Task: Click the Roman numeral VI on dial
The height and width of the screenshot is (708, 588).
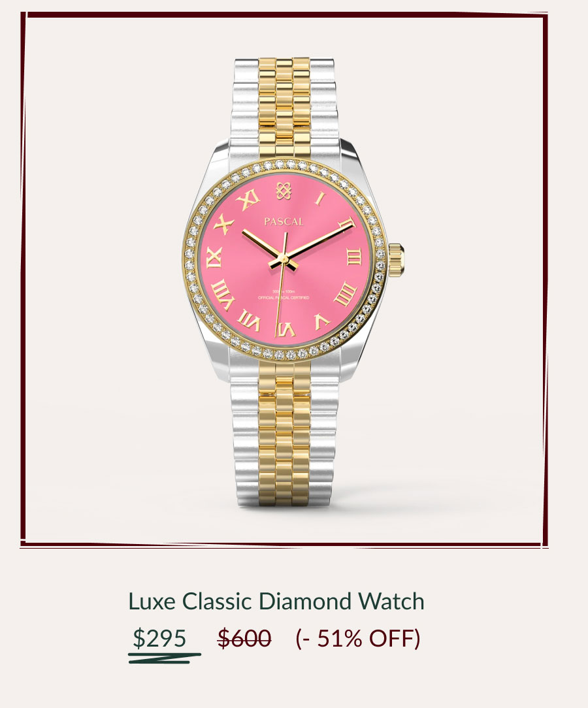Action: click(x=286, y=330)
